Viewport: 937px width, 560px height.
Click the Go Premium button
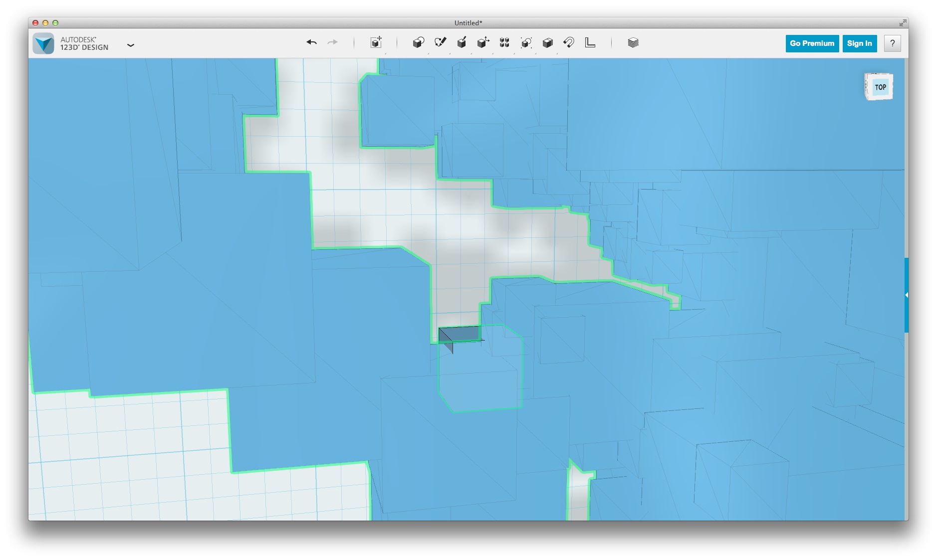pos(812,43)
